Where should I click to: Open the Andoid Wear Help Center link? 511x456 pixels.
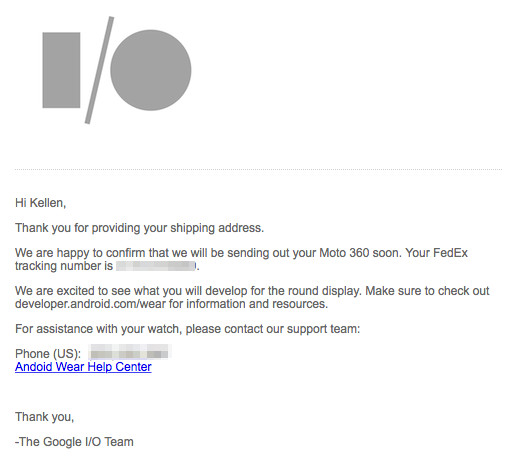point(83,367)
